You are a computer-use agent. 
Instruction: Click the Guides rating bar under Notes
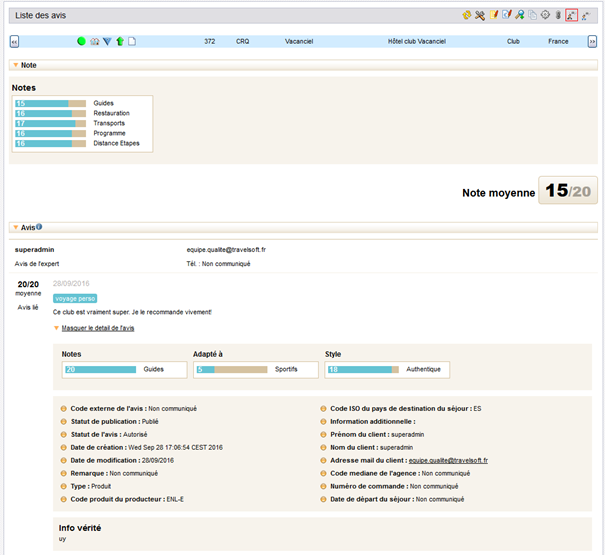pyautogui.click(x=50, y=103)
